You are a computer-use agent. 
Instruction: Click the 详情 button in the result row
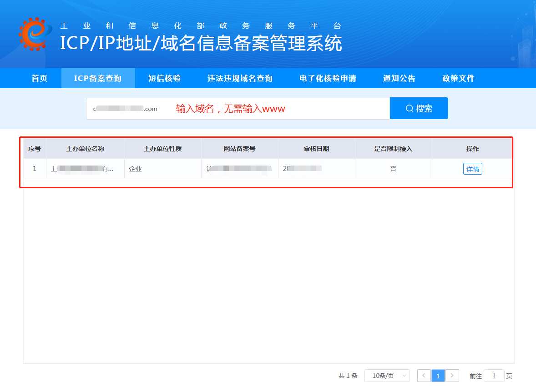point(472,169)
